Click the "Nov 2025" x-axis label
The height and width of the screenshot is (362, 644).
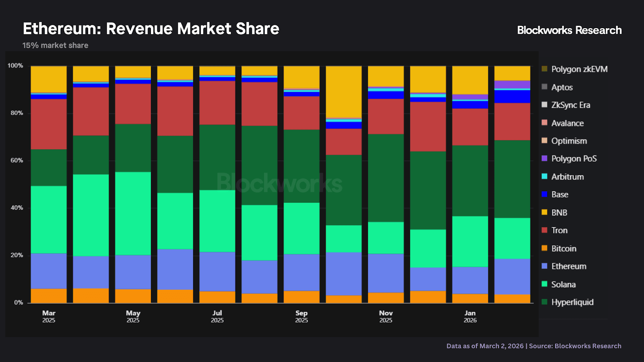click(386, 317)
